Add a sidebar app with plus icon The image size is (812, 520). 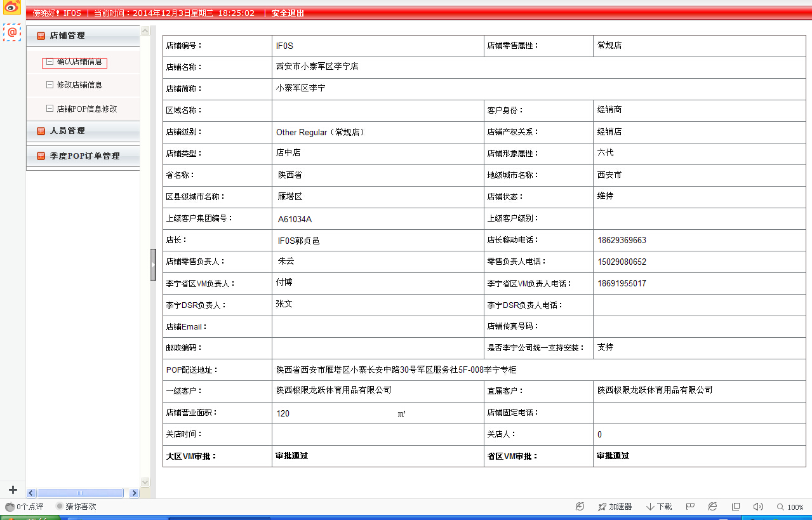[x=13, y=490]
